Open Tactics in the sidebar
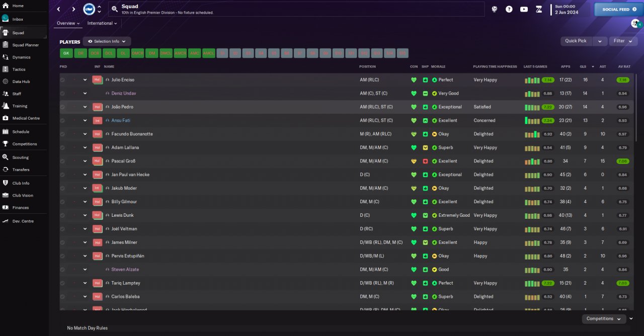This screenshot has width=644, height=336. coord(19,69)
